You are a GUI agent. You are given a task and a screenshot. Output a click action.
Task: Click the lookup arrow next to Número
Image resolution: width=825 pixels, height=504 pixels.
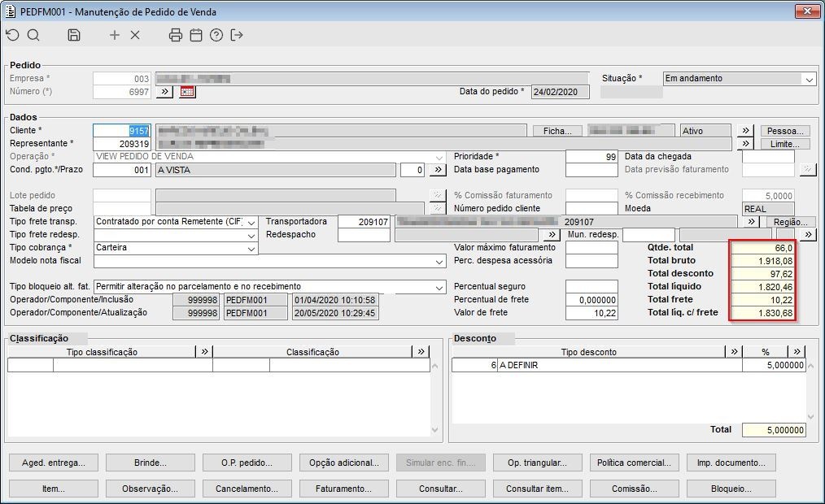(164, 92)
